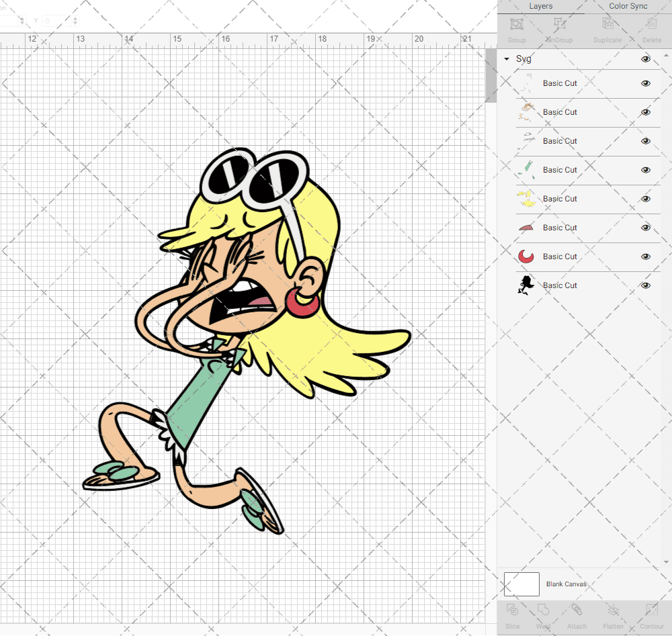Toggle visibility of green dress layer
Screen dimensions: 672x636
pos(646,170)
